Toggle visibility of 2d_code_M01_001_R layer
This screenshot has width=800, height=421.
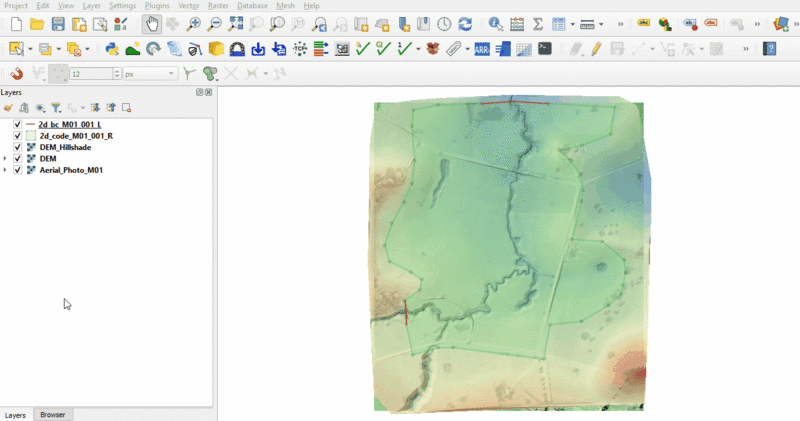coord(18,135)
